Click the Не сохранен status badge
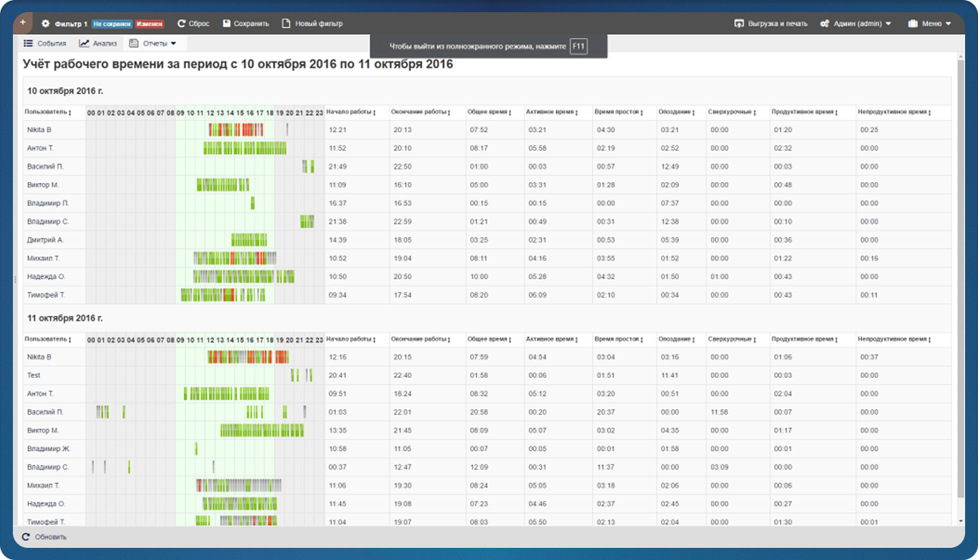978x560 pixels. click(112, 24)
